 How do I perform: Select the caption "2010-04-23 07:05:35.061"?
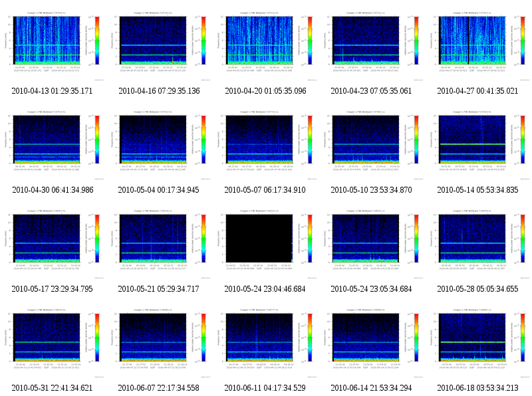(x=371, y=91)
